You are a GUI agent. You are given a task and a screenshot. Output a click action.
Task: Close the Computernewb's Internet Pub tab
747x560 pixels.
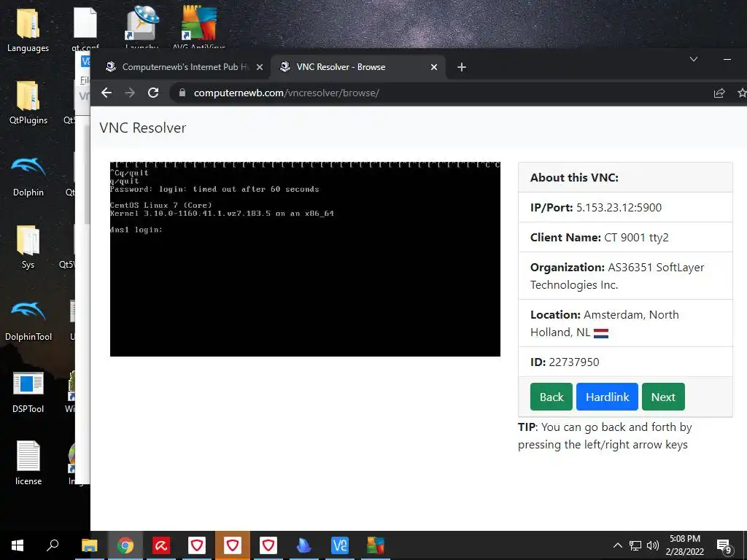pyautogui.click(x=260, y=67)
